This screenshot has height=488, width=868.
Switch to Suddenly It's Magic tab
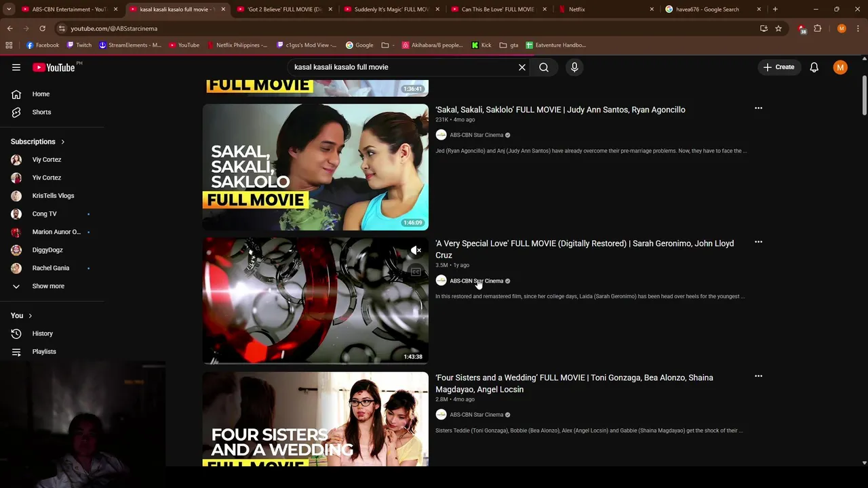391,9
